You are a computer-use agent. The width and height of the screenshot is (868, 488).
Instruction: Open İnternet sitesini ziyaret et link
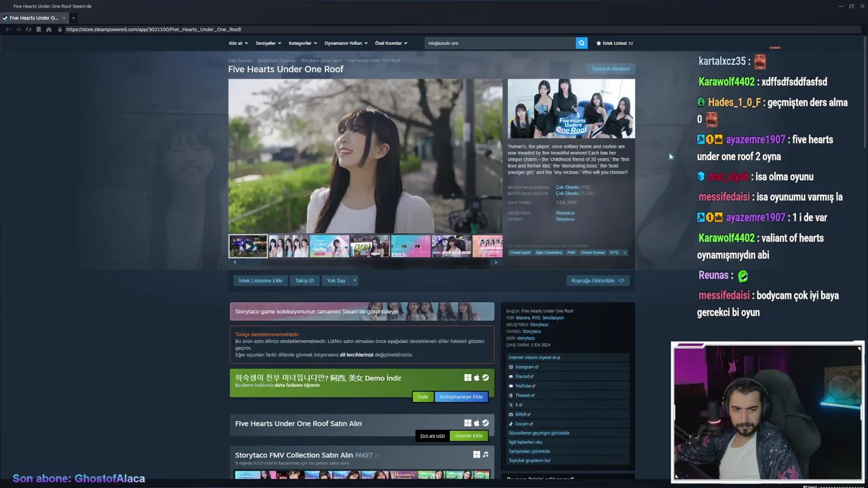click(x=534, y=357)
